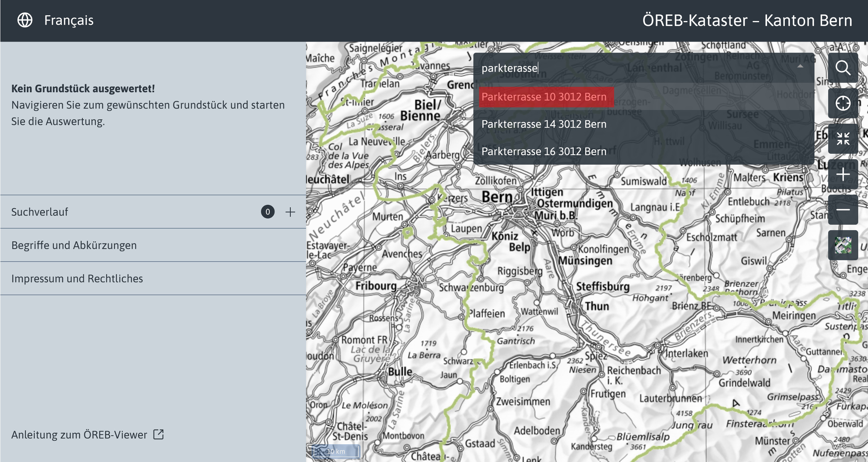The width and height of the screenshot is (868, 462).
Task: Click Bern city label on map
Action: pos(497,197)
